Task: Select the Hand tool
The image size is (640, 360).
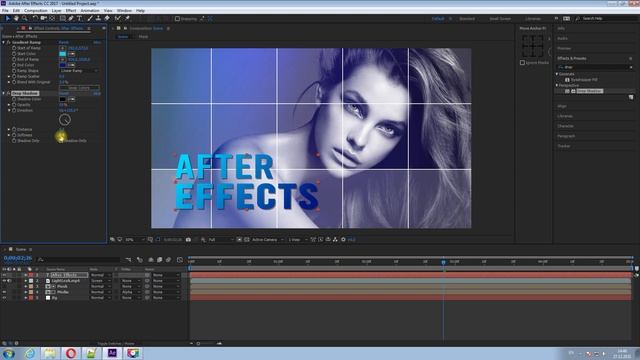Action: pyautogui.click(x=16, y=18)
